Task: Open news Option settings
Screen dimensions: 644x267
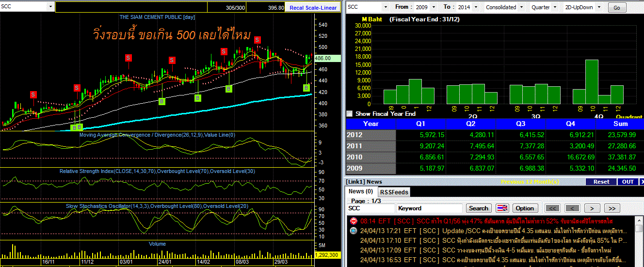Action: [x=525, y=208]
